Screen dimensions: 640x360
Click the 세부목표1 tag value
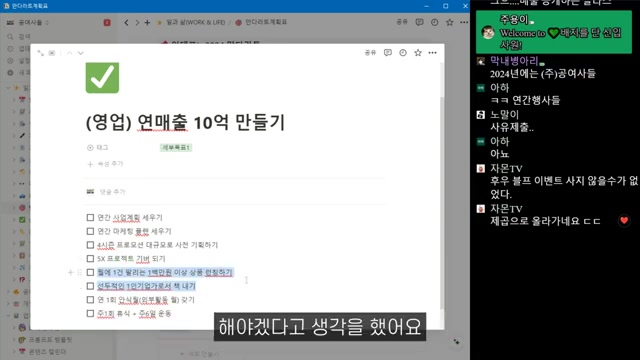[x=176, y=147]
